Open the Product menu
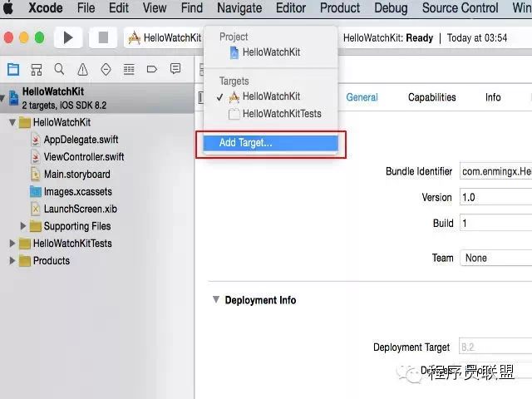532x399 pixels. 340,7
